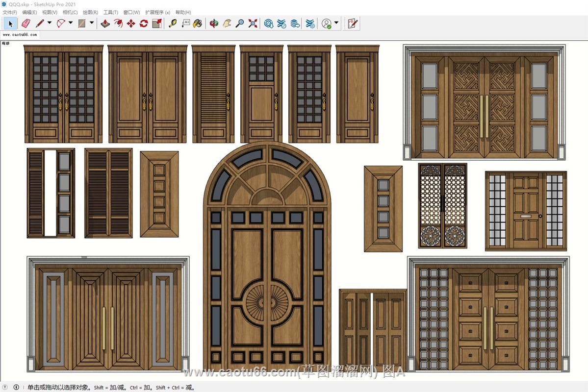588x392 pixels.
Task: Open the account sign-in dropdown
Action: coord(336,23)
